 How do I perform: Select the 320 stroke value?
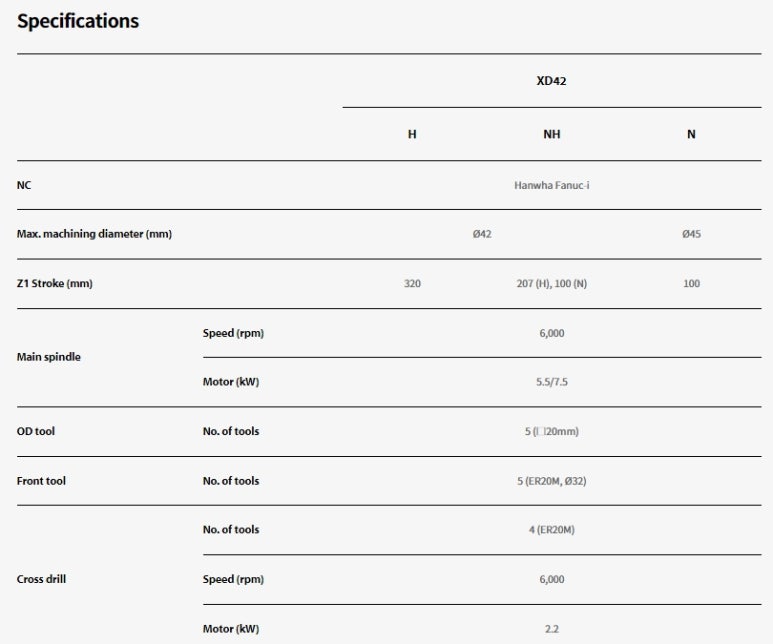coord(412,284)
